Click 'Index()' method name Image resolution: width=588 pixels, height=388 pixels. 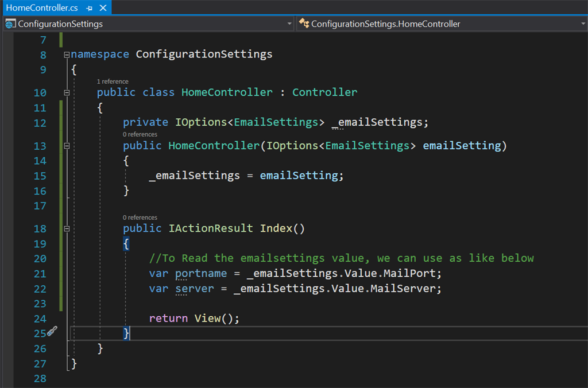point(283,228)
